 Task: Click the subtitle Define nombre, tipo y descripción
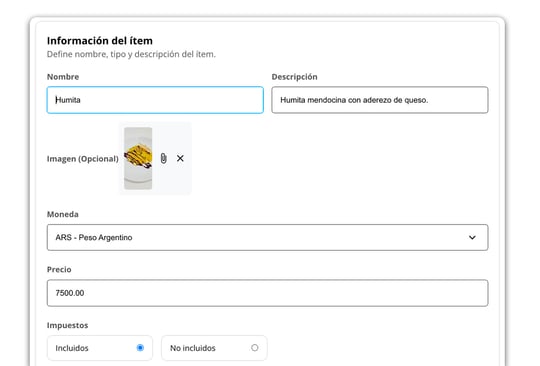(131, 54)
